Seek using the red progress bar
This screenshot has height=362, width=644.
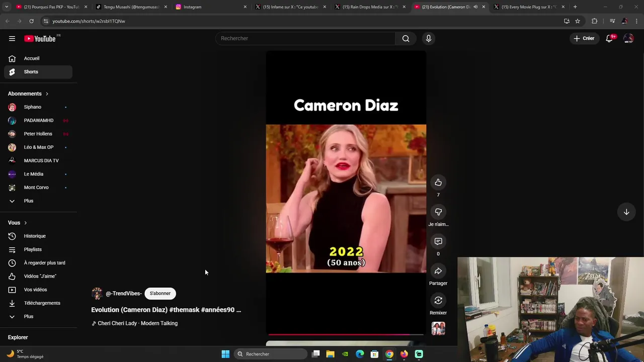(x=346, y=334)
